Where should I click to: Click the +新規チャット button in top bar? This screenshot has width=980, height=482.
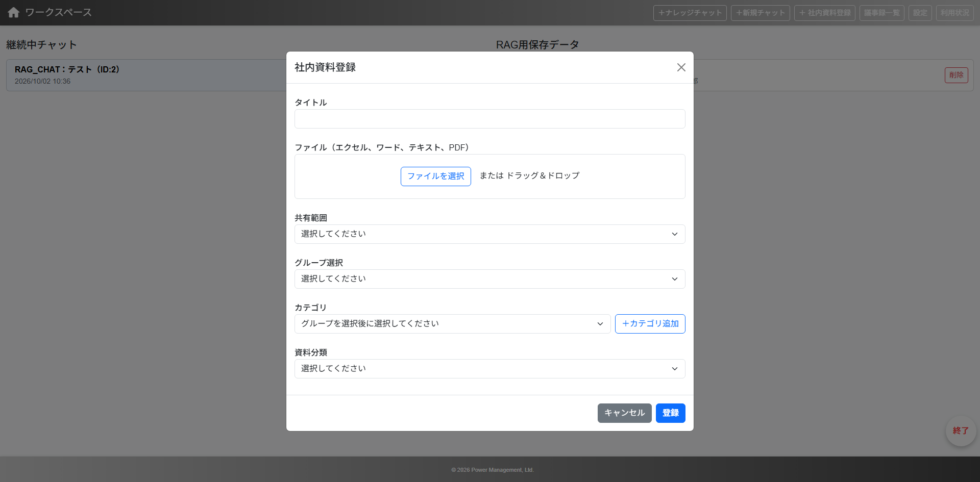tap(760, 13)
